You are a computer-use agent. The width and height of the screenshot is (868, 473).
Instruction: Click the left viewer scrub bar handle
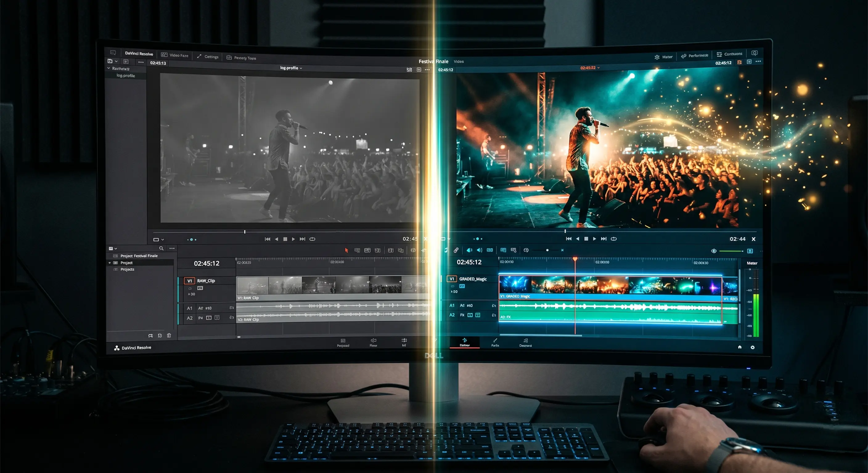[245, 232]
